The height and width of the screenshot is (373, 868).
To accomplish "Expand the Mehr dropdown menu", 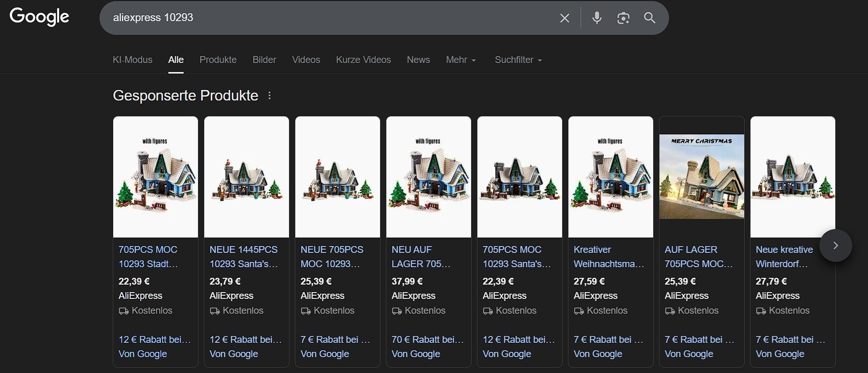I will click(x=460, y=60).
